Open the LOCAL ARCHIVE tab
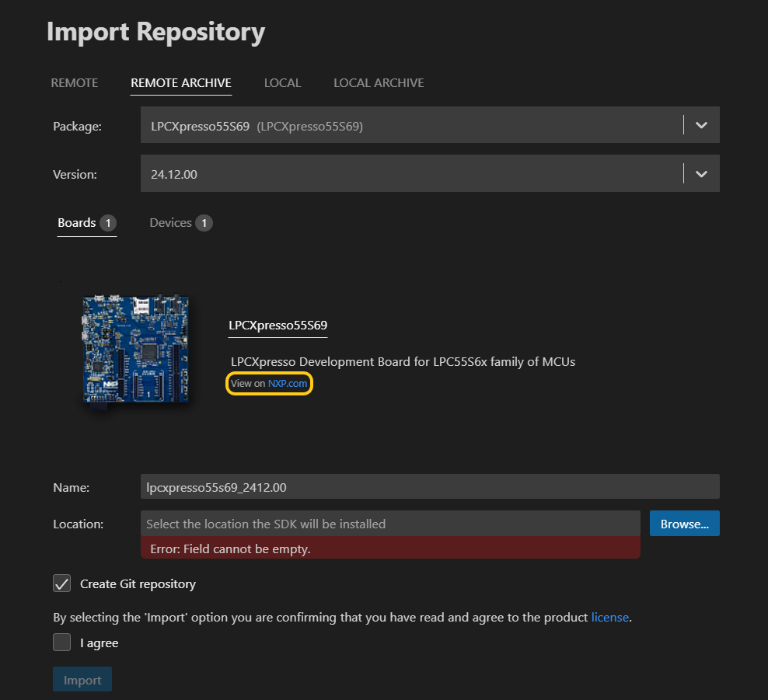The image size is (768, 700). (x=379, y=82)
